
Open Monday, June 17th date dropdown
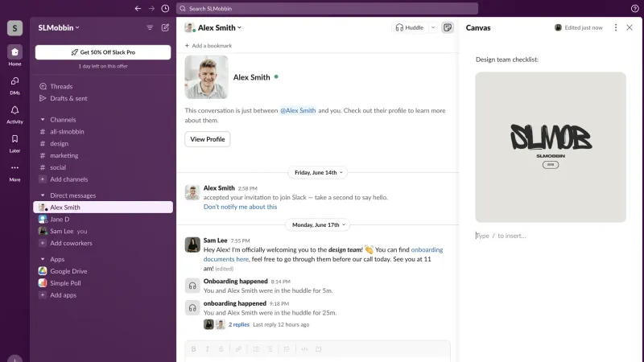pyautogui.click(x=318, y=224)
